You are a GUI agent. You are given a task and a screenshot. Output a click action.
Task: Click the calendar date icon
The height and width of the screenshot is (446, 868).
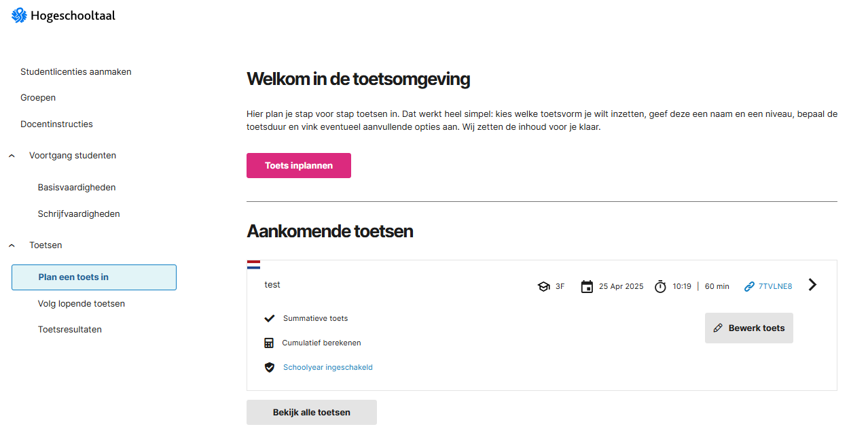pos(587,286)
